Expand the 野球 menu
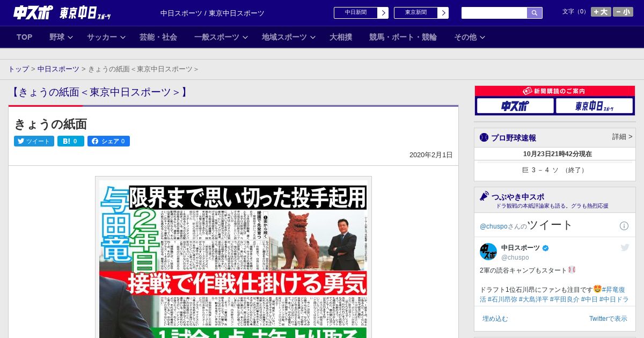The image size is (644, 338). click(62, 37)
